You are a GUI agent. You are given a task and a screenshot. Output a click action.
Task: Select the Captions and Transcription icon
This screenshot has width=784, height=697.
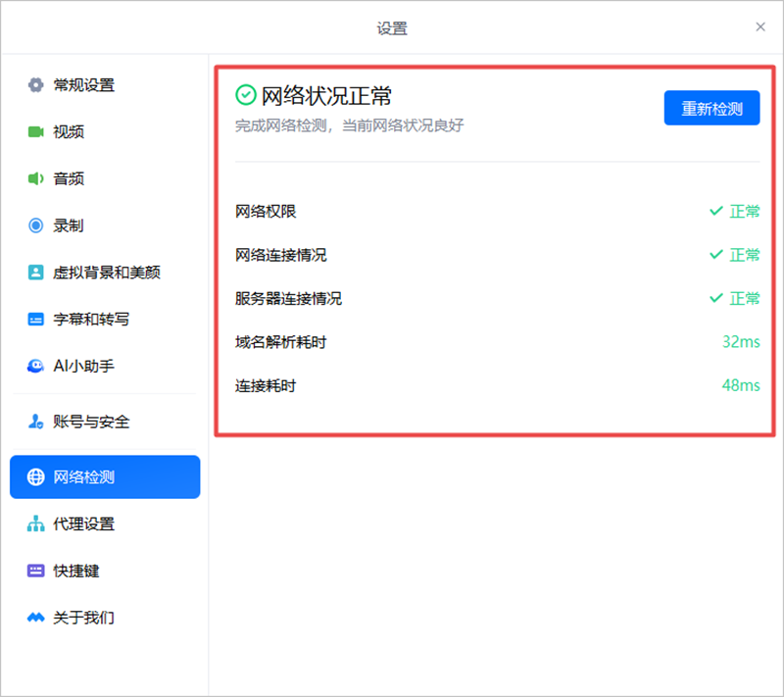(36, 320)
